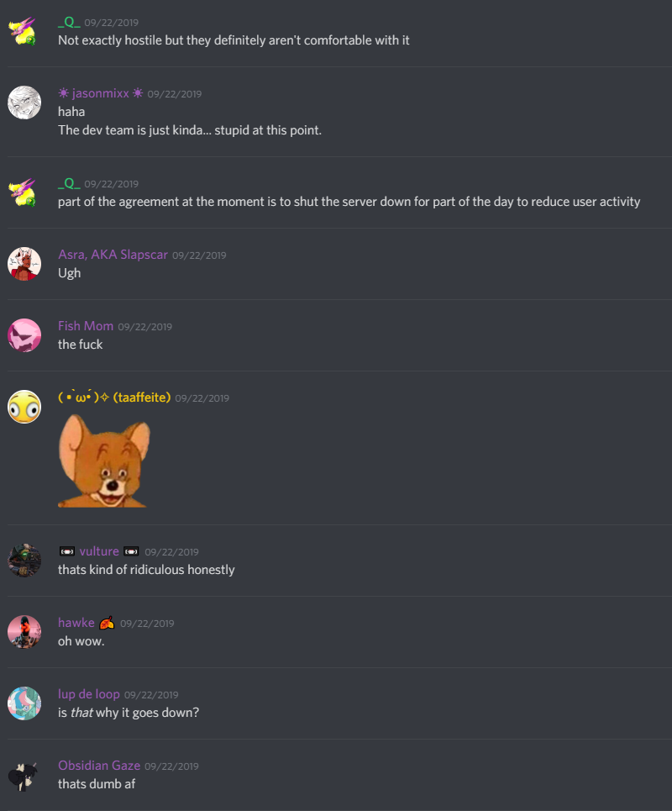Screen dimensions: 672x811
Task: Click the Asra, AKA Slapscar username
Action: (x=113, y=255)
